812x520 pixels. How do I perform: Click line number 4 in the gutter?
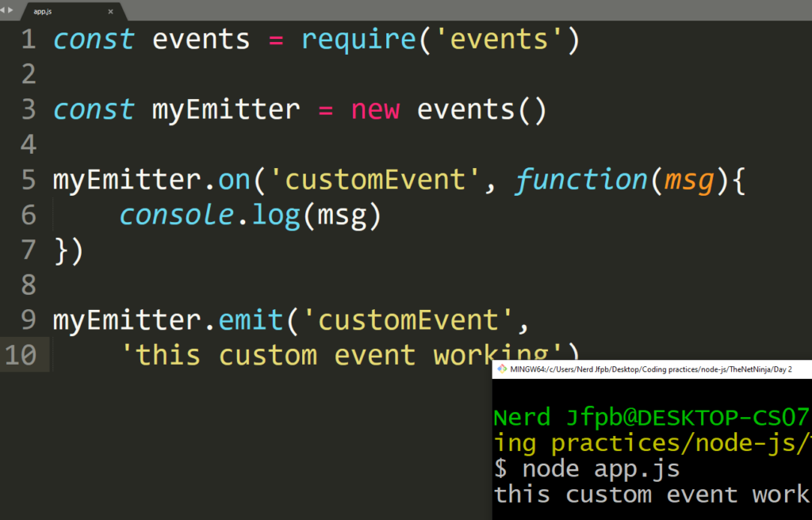coord(29,144)
